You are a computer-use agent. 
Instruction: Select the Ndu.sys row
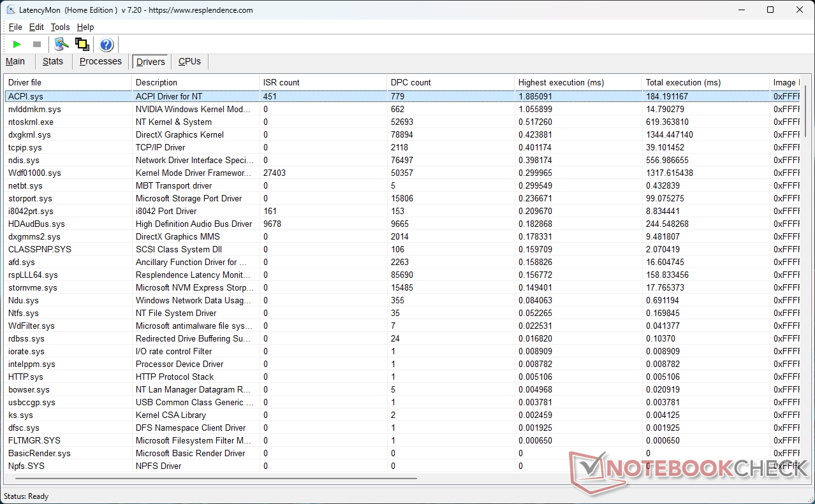click(x=402, y=300)
